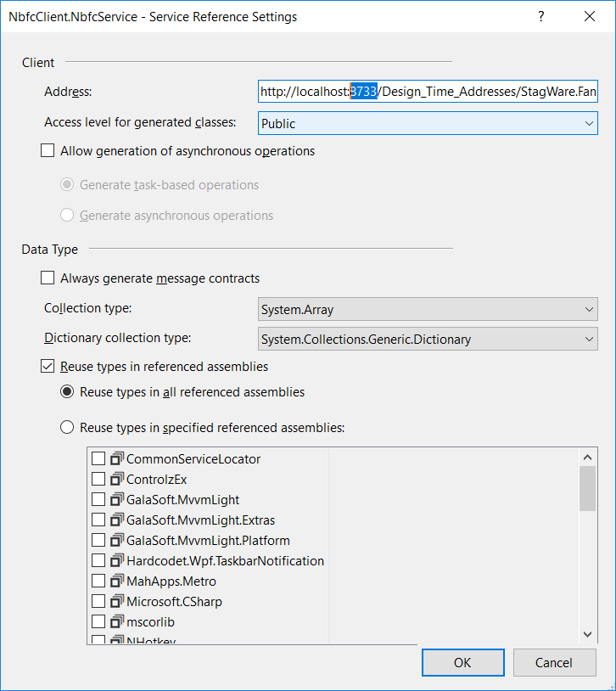
Task: Click the Microsoft.CSharp assembly icon
Action: point(117,601)
